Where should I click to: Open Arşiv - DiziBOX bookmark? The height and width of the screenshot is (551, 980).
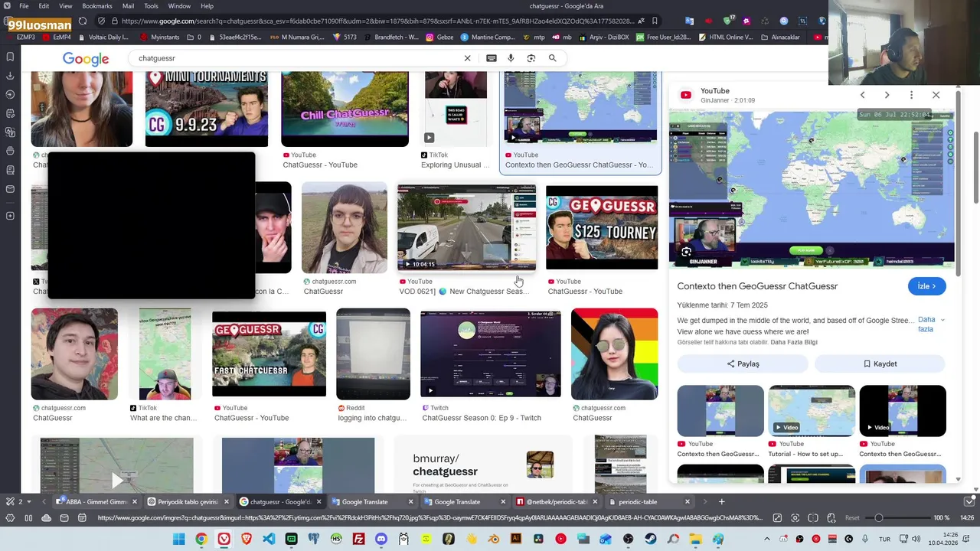point(603,37)
